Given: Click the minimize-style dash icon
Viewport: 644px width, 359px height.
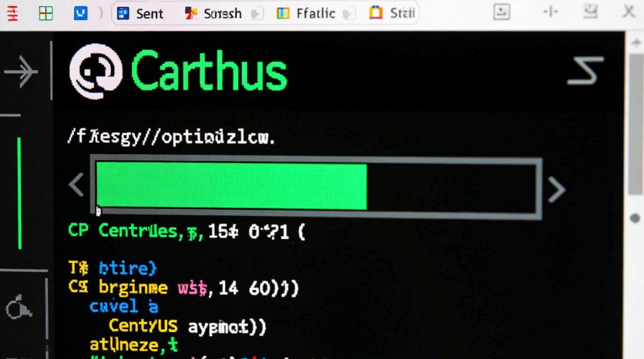Looking at the screenshot, I should tap(550, 11).
